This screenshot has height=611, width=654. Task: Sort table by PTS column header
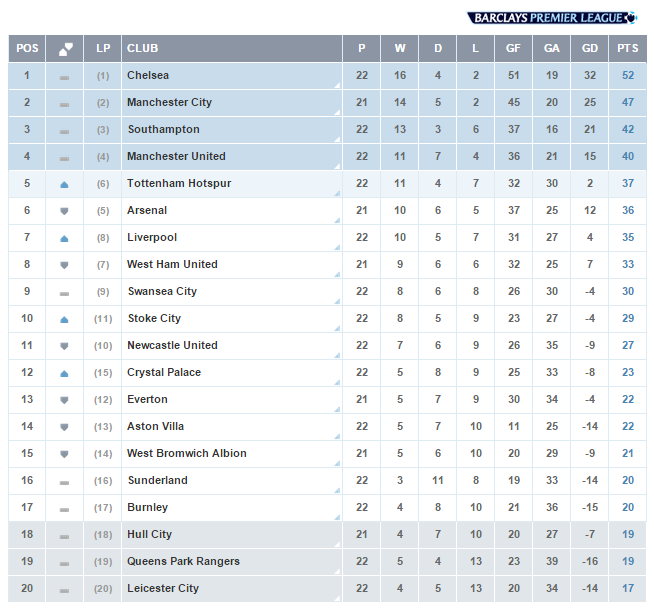[x=627, y=49]
